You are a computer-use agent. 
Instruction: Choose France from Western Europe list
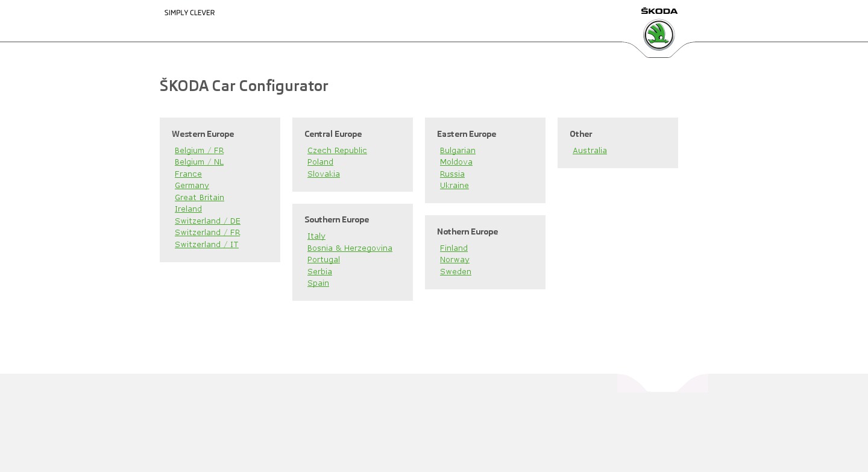pos(188,174)
